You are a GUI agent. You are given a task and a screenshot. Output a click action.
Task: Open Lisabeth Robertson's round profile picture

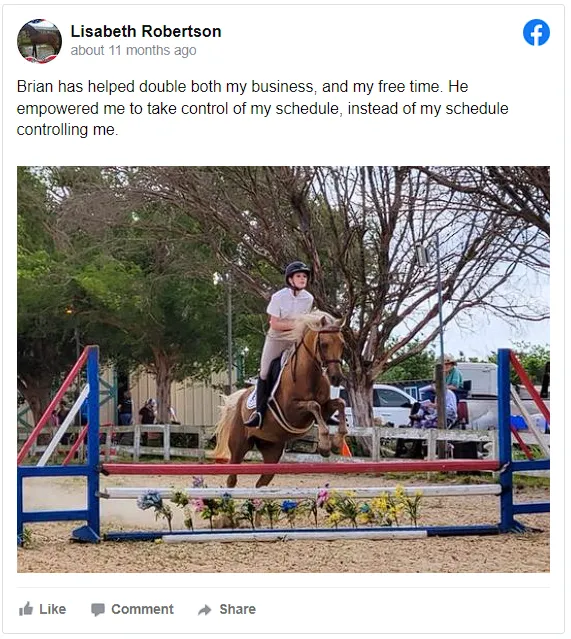[39, 41]
